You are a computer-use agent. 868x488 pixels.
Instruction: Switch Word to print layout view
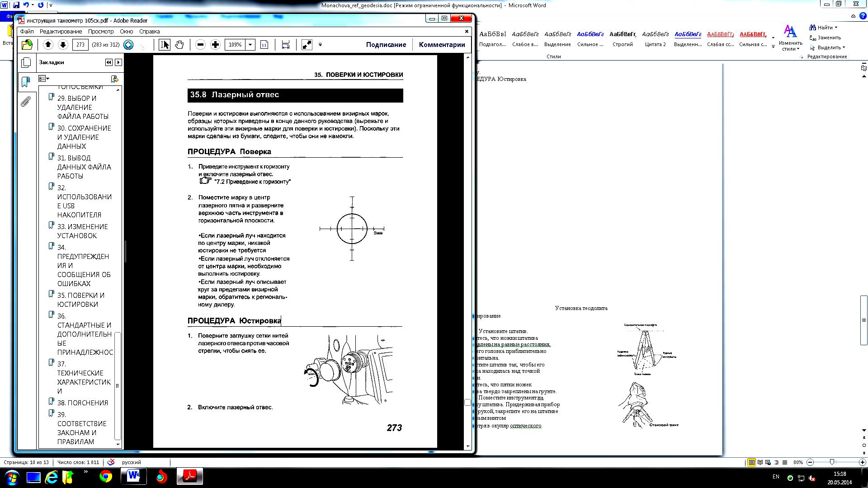pyautogui.click(x=751, y=462)
